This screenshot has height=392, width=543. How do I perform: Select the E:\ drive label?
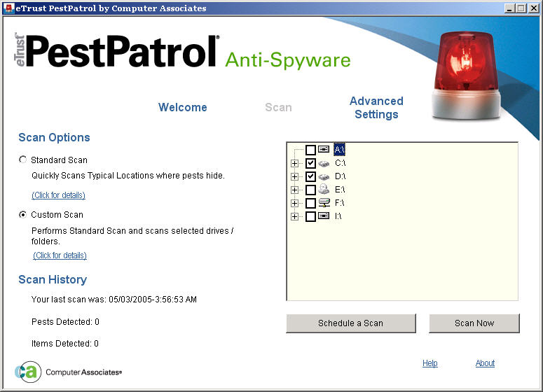340,190
